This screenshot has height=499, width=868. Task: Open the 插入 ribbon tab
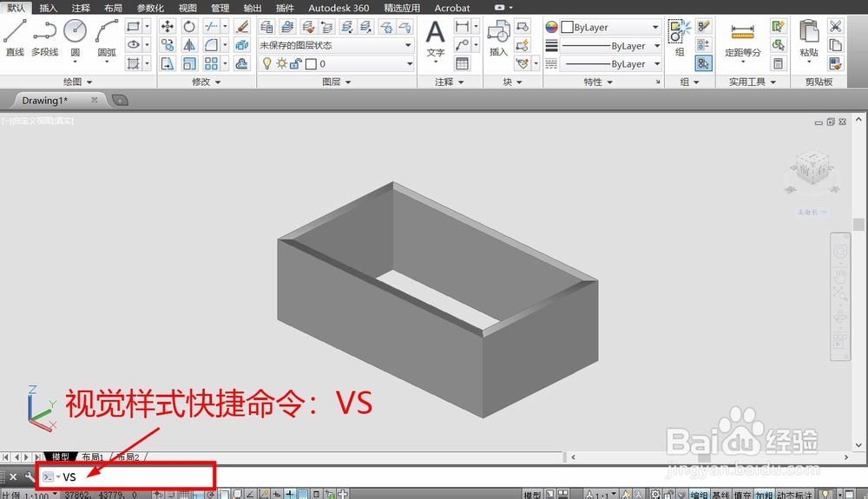click(48, 8)
